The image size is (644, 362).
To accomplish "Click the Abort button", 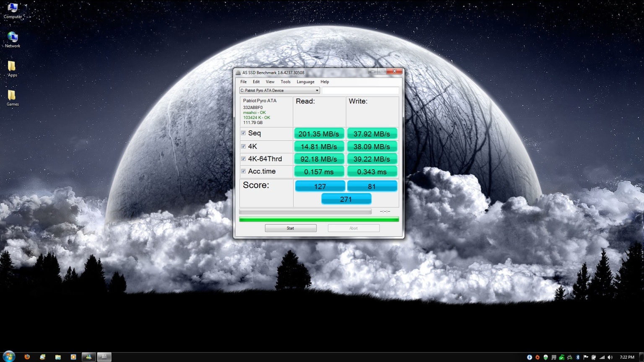I will pos(353,228).
